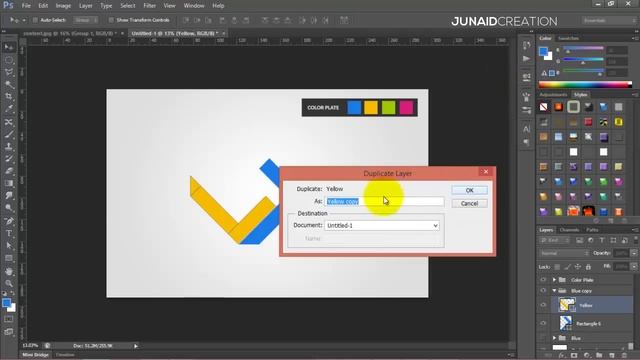Select the History Brush tool

9,159
